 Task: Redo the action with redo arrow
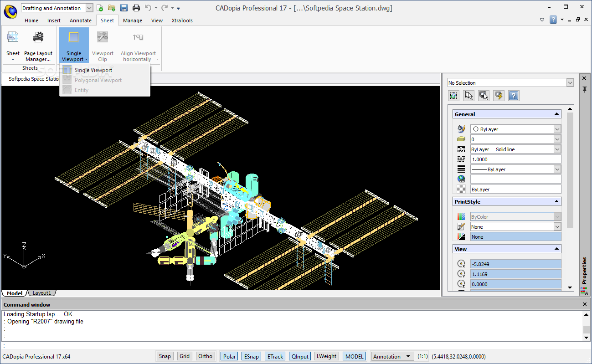165,8
